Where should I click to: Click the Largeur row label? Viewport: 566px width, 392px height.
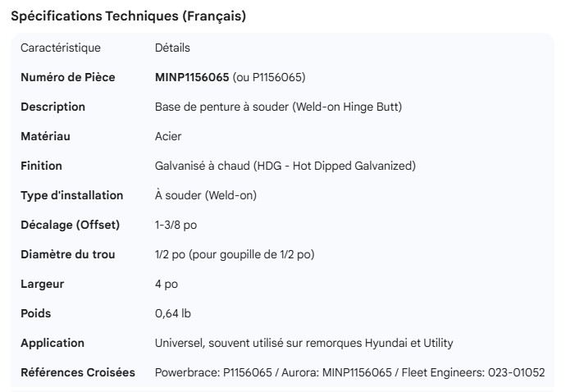(x=42, y=284)
